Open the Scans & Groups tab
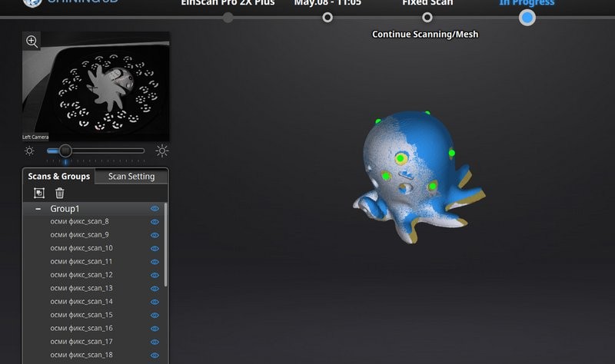The height and width of the screenshot is (364, 615). pos(59,177)
